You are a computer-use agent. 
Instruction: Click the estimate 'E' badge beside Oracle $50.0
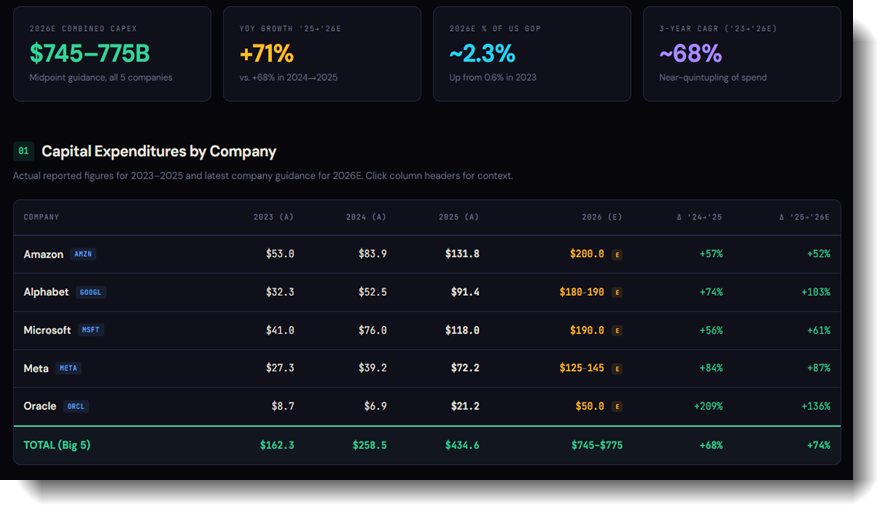point(617,407)
